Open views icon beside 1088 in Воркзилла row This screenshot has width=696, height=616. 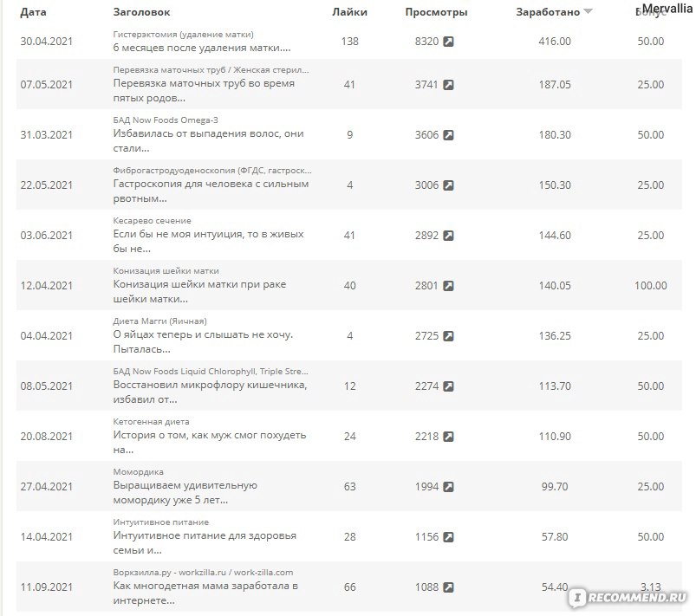[449, 587]
